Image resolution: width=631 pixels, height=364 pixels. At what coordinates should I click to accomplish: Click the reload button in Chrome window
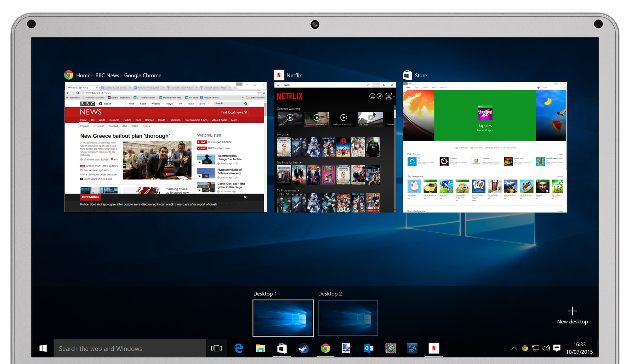coord(78,93)
